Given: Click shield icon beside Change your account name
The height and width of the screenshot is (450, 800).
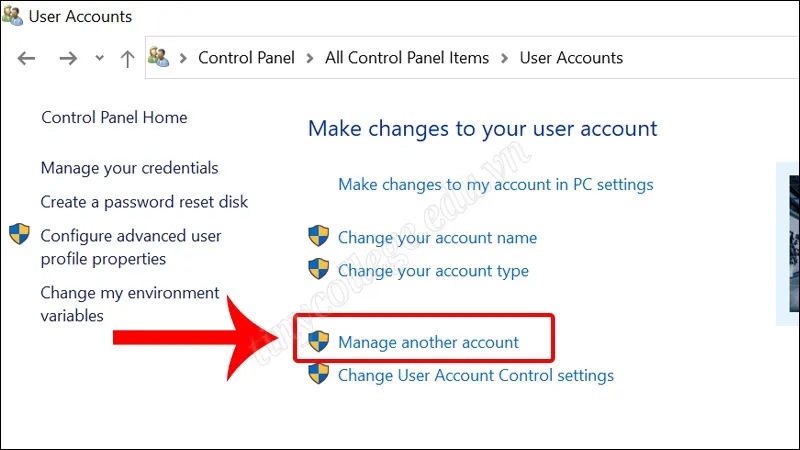Looking at the screenshot, I should pos(319,236).
